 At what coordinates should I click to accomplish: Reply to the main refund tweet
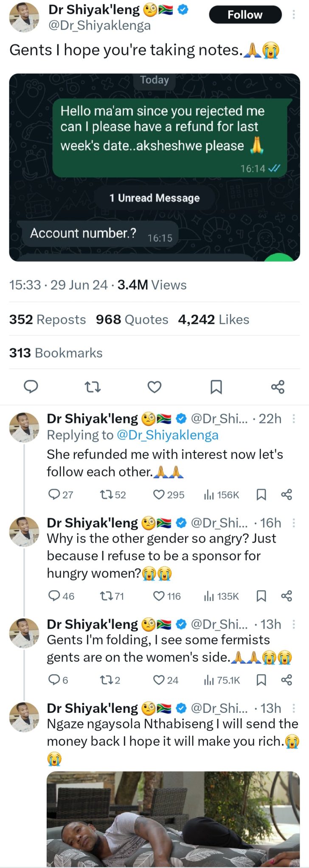31,387
